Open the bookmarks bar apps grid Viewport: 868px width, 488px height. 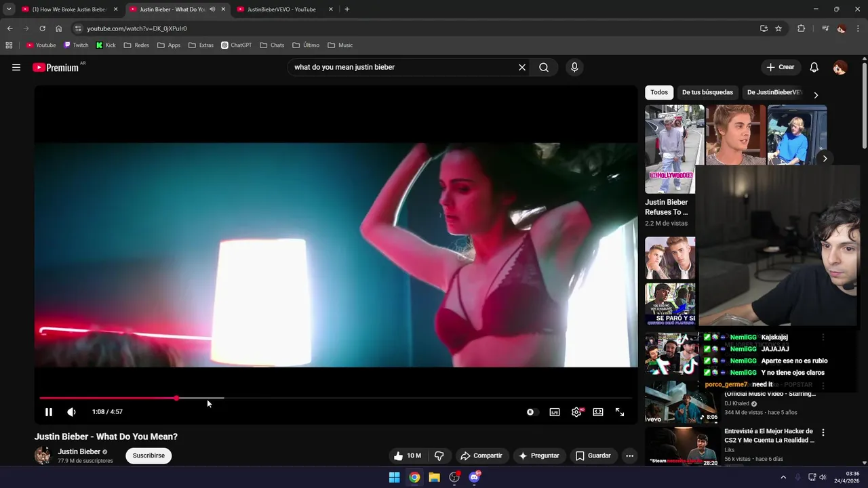[9, 45]
